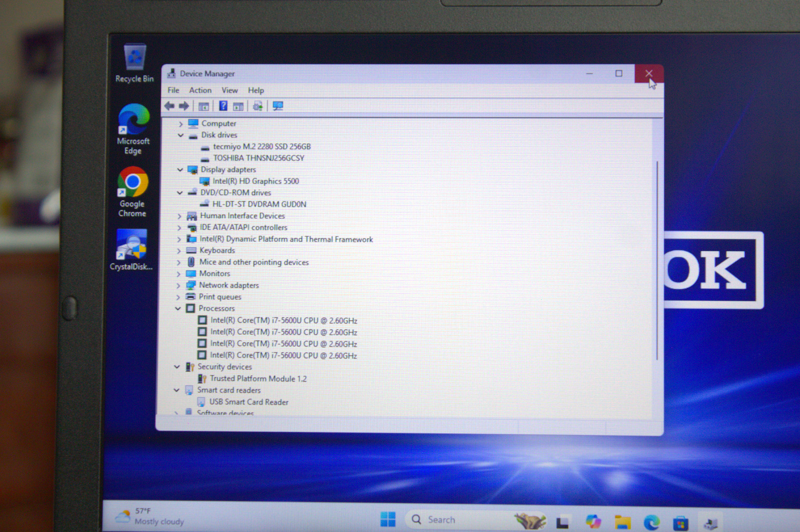Open Copilot icon in taskbar

pyautogui.click(x=593, y=522)
